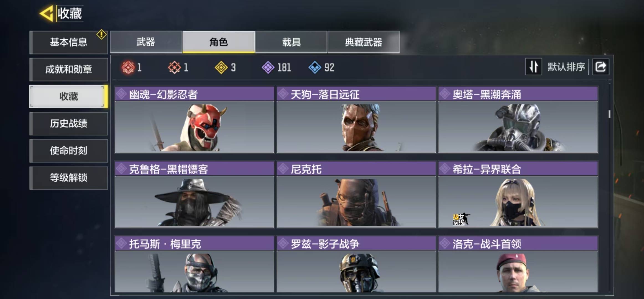Toggle the sort order arrows icon
644x299 pixels.
point(533,67)
